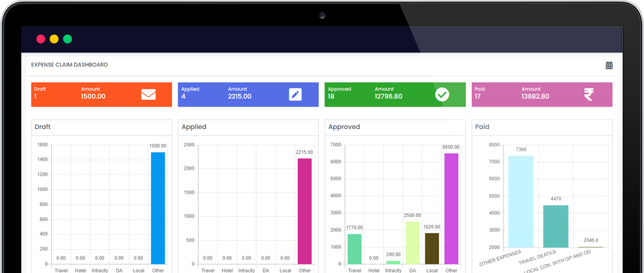Viewport: 644px width, 273px height.
Task: Click the rupee icon on Paid card
Action: click(x=588, y=95)
